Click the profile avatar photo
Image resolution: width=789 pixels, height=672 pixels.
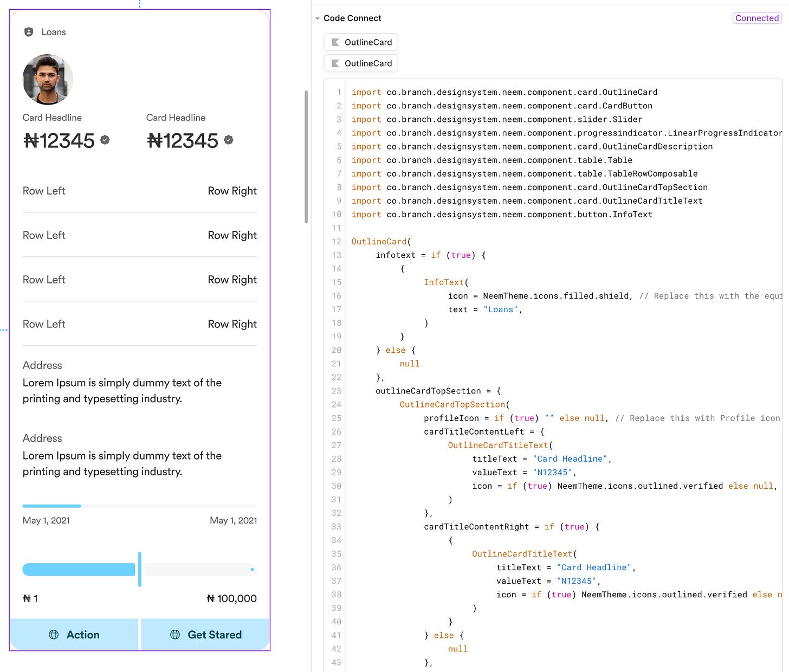click(x=48, y=79)
